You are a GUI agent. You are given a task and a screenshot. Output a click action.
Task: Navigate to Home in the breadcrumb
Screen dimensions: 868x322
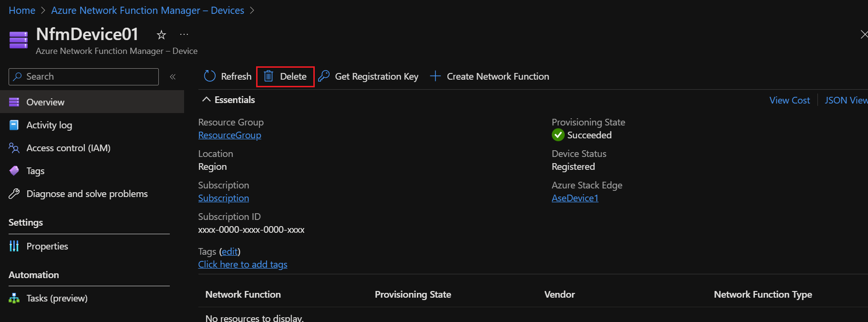tap(22, 10)
